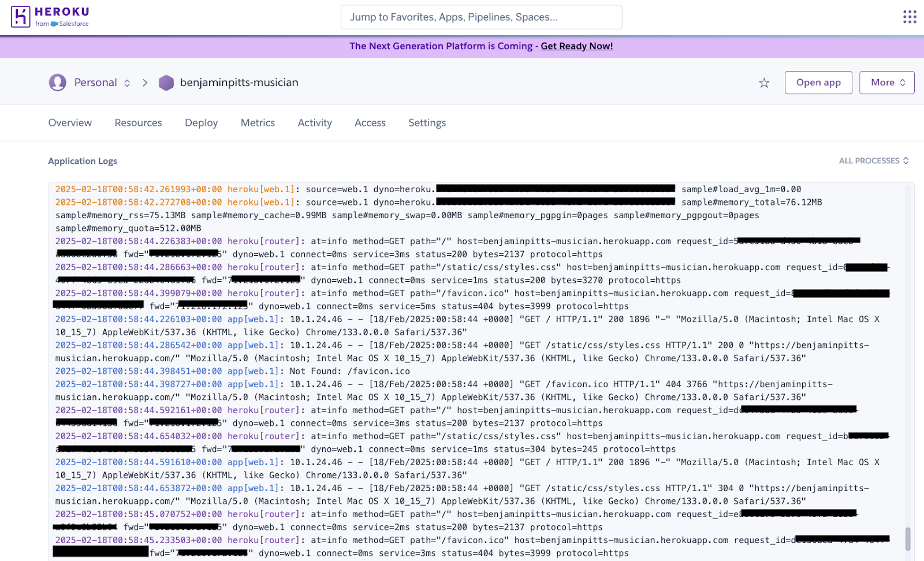Image resolution: width=924 pixels, height=561 pixels.
Task: Switch to the Access tab
Action: (x=370, y=122)
